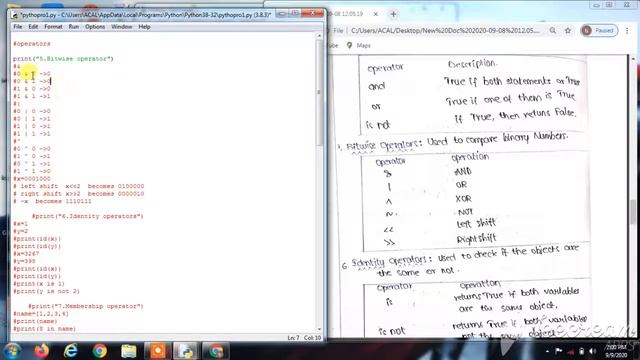Show hidden tray icons arrow

coord(547,351)
